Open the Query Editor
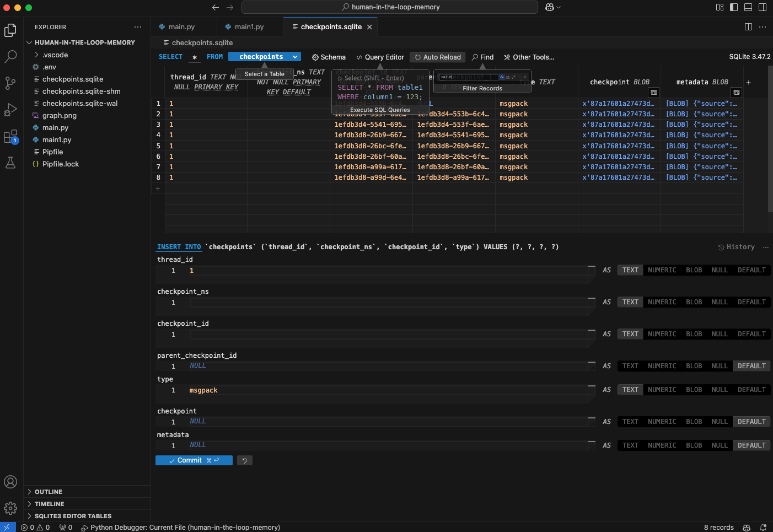 point(380,57)
